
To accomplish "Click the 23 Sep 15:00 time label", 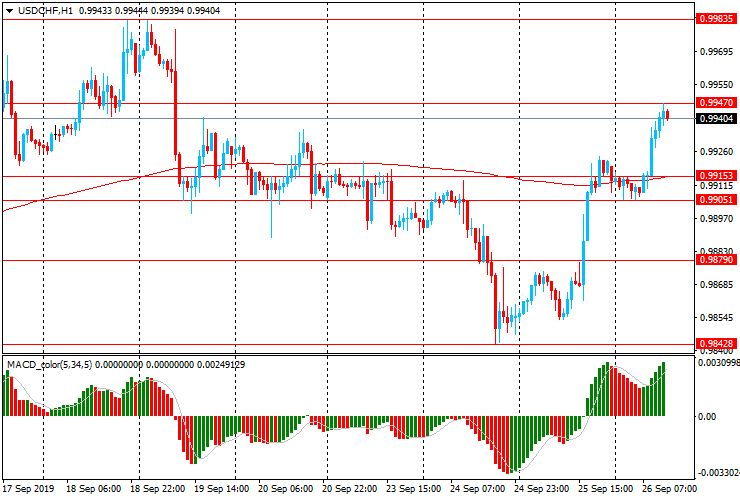I will point(414,488).
